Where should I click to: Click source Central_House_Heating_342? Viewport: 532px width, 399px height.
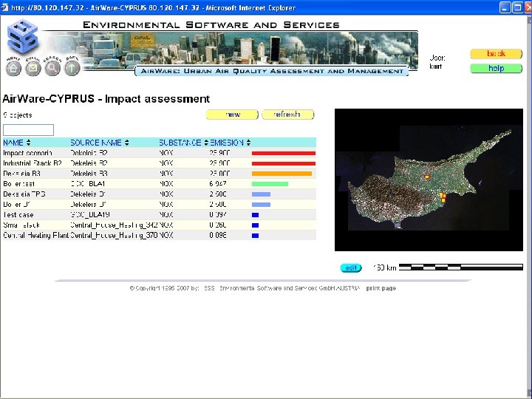[x=114, y=225]
